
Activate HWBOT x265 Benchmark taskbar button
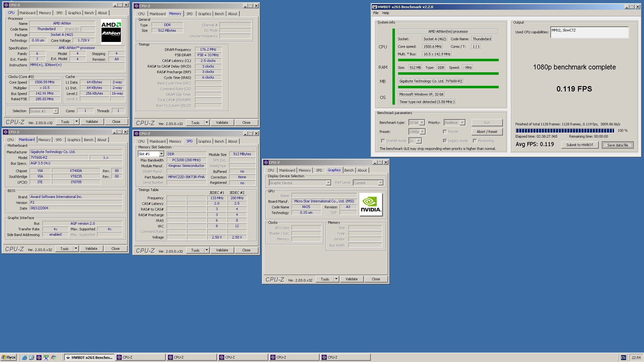[89, 357]
